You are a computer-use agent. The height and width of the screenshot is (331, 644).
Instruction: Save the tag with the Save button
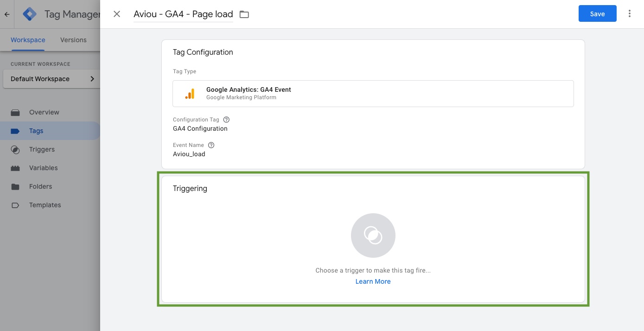(x=598, y=13)
